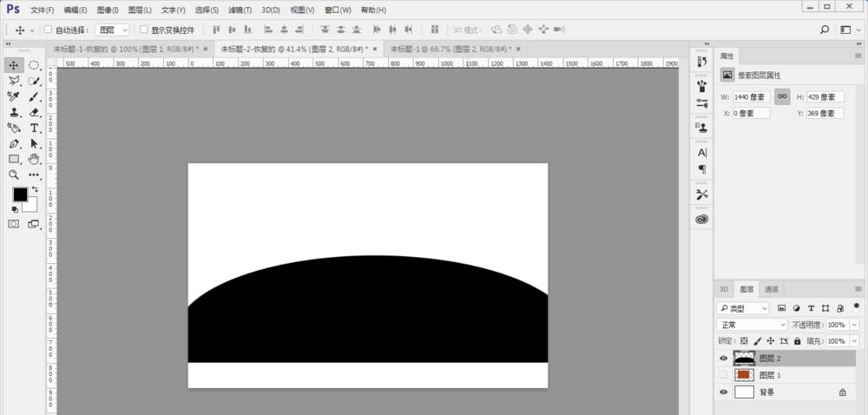Open the 图像(I) menu
Screen dimensions: 868x415
pyautogui.click(x=108, y=10)
